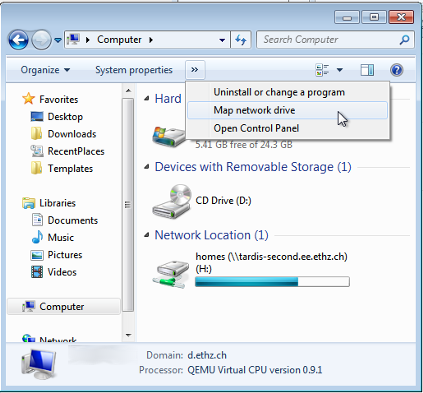Select the Windows hard drive icon

pos(169,136)
